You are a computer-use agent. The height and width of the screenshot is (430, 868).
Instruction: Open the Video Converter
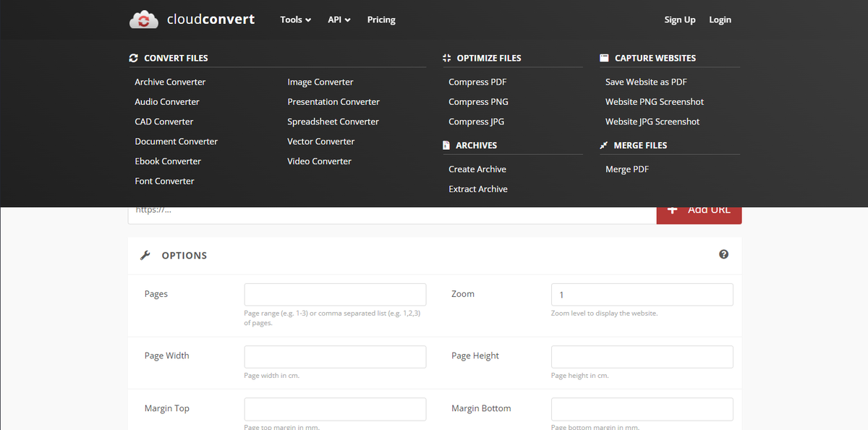pos(319,161)
